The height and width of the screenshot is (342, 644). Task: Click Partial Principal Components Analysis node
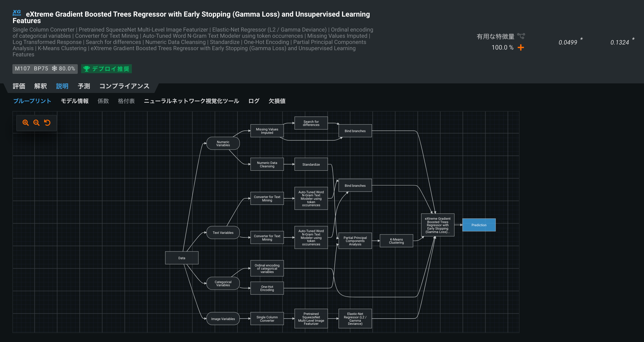[x=355, y=241]
